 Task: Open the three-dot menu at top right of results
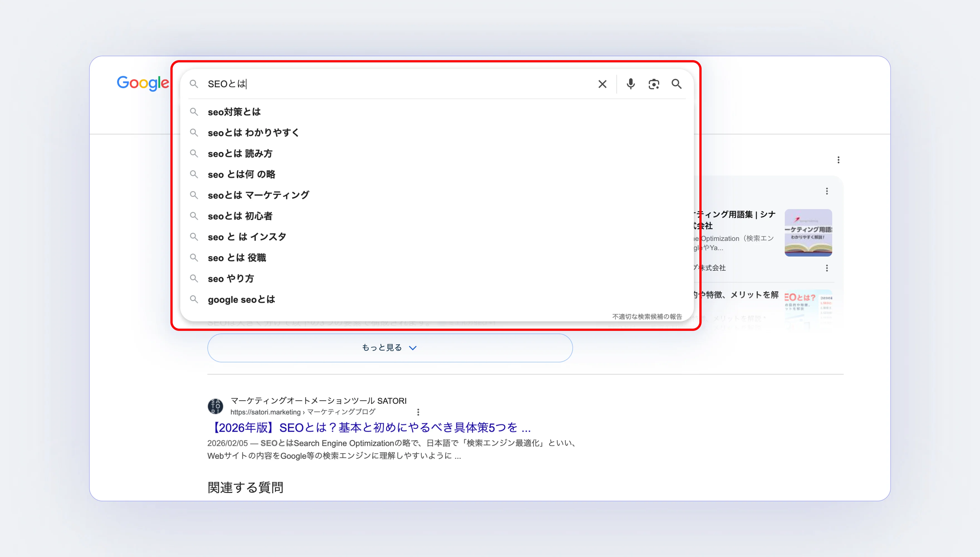[x=838, y=160]
